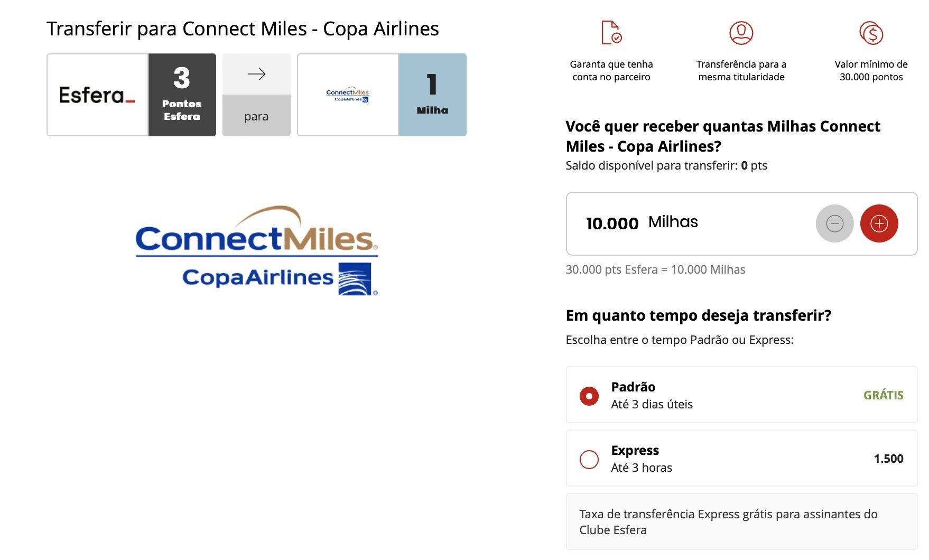The width and height of the screenshot is (929, 560).
Task: Click the coin dollar icon above Valor mínimo
Action: 871,33
